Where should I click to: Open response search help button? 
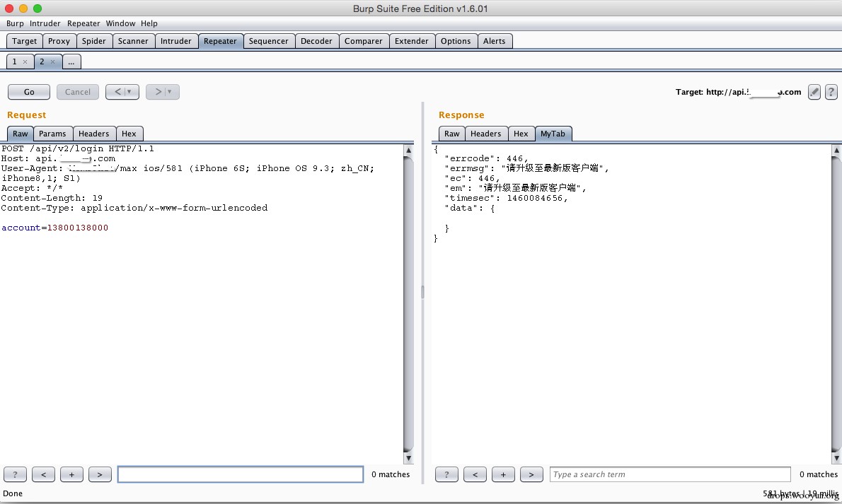(446, 474)
